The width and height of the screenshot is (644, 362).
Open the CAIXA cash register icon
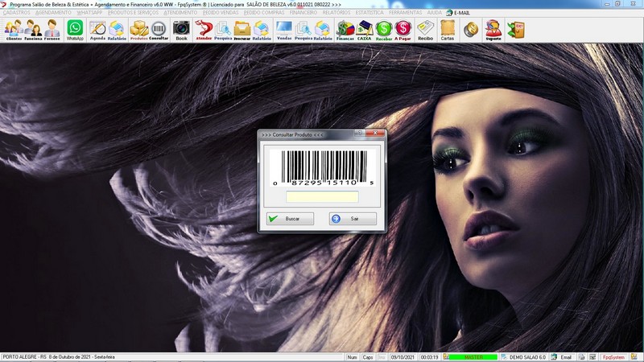365,30
